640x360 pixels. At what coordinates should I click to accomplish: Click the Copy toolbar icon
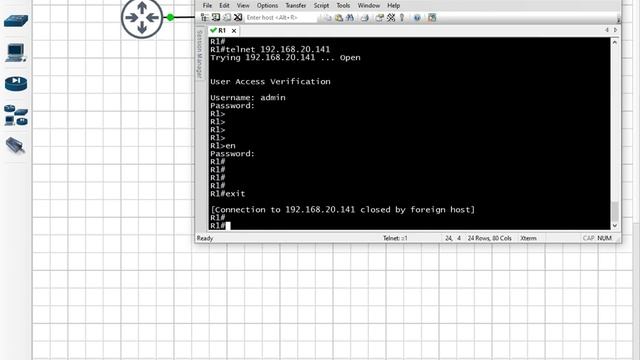pyautogui.click(x=327, y=18)
